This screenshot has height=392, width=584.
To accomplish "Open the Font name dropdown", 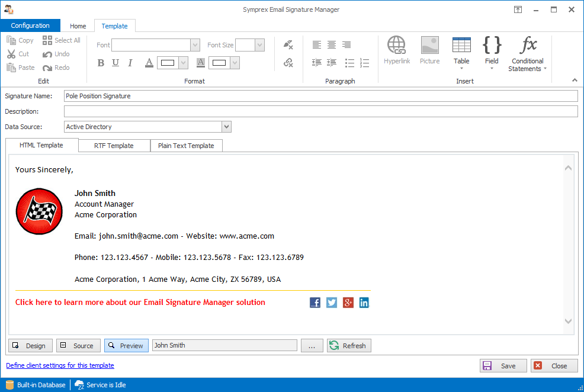I will pyautogui.click(x=195, y=45).
